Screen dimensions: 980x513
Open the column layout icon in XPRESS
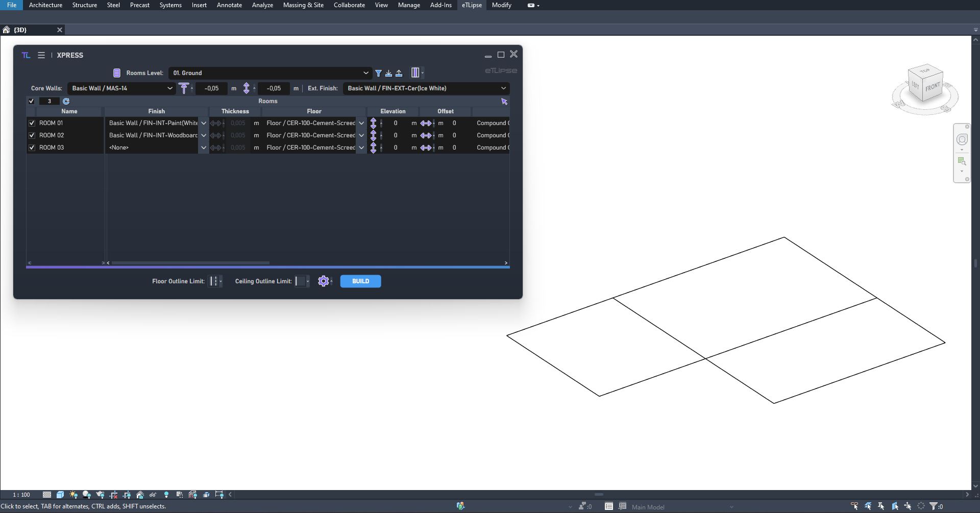coord(415,72)
